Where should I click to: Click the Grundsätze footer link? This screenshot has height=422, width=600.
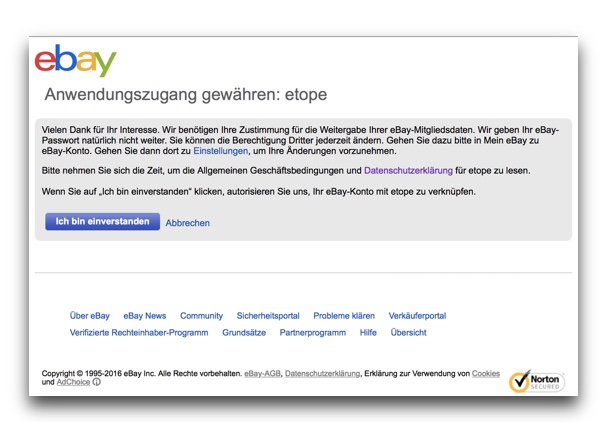(244, 332)
